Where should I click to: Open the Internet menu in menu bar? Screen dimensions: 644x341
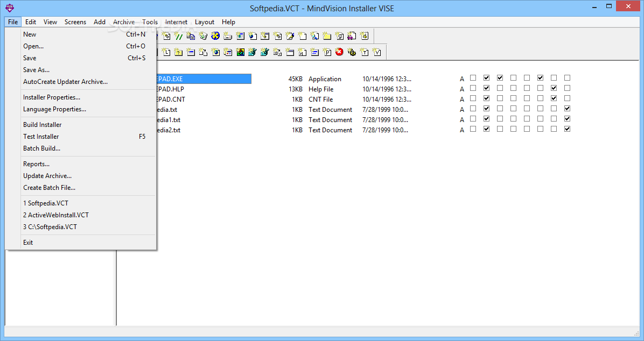pos(176,22)
